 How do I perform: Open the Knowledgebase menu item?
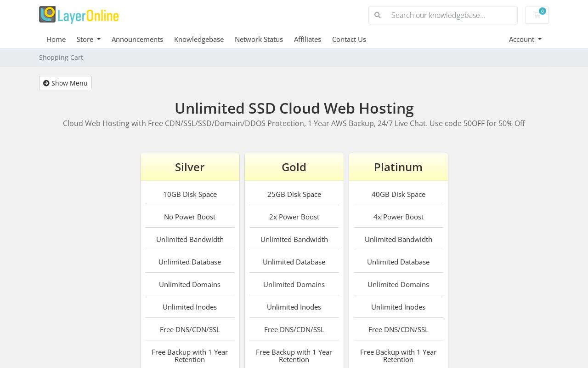pos(199,39)
